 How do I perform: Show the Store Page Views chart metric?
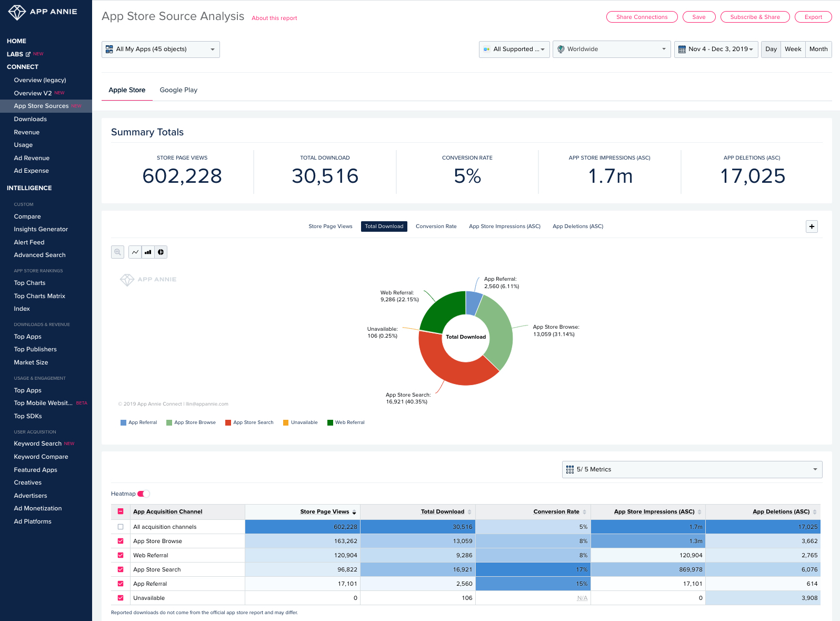pos(331,226)
